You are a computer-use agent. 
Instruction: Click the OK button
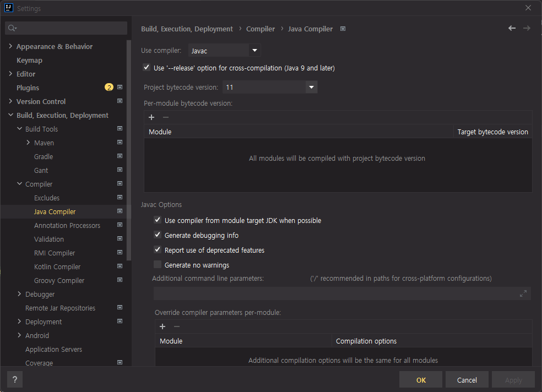click(x=421, y=380)
